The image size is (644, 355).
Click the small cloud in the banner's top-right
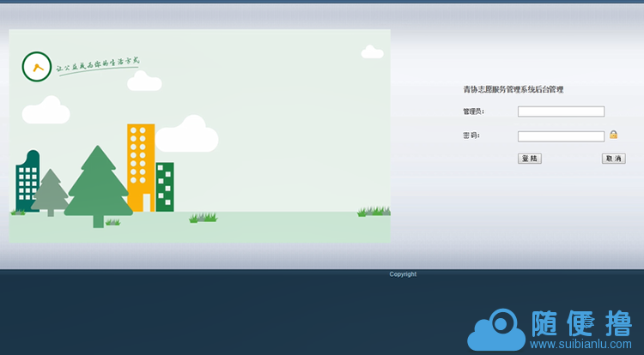click(372, 53)
